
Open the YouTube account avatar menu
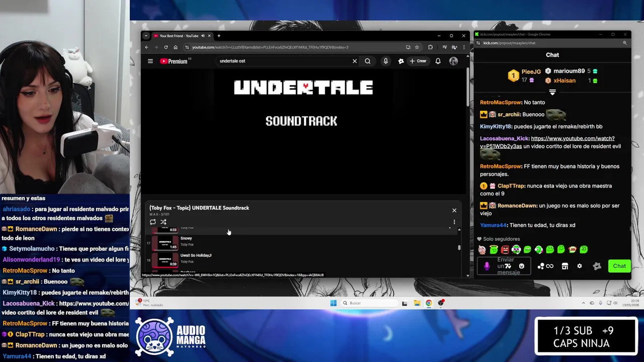pos(453,61)
